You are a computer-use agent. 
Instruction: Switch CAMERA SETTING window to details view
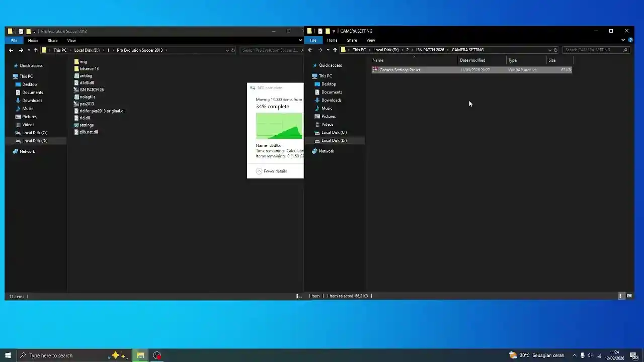click(x=621, y=296)
